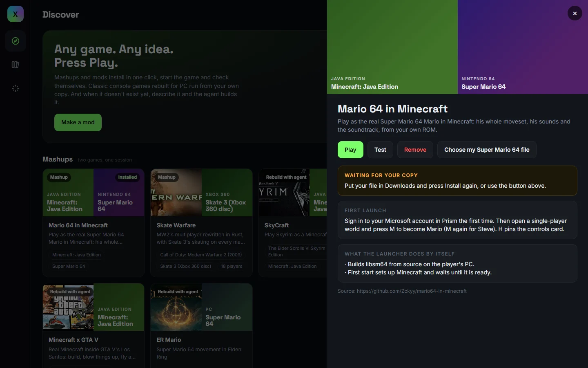588x368 pixels.
Task: Click the Discover page title
Action: pos(61,15)
